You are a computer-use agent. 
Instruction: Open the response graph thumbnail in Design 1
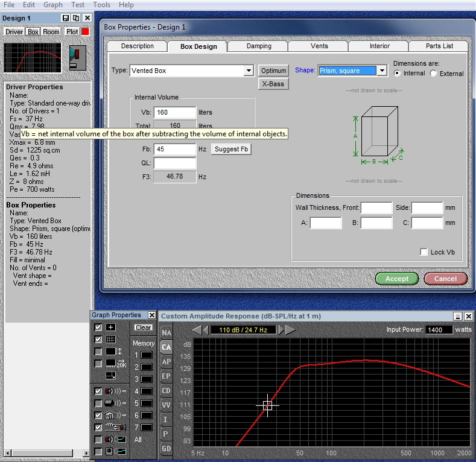point(33,58)
